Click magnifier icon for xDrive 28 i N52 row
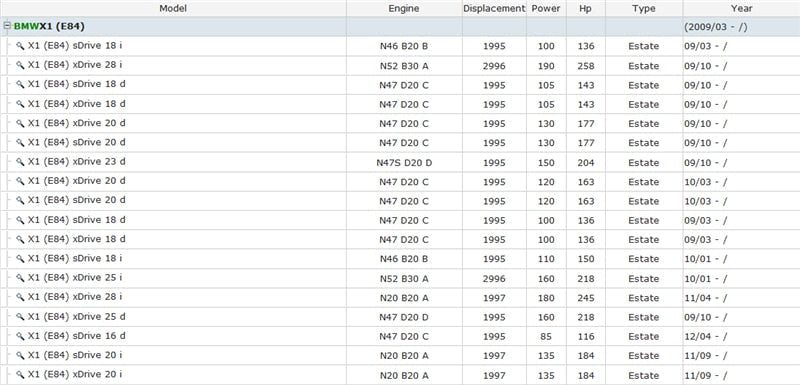 pyautogui.click(x=20, y=65)
